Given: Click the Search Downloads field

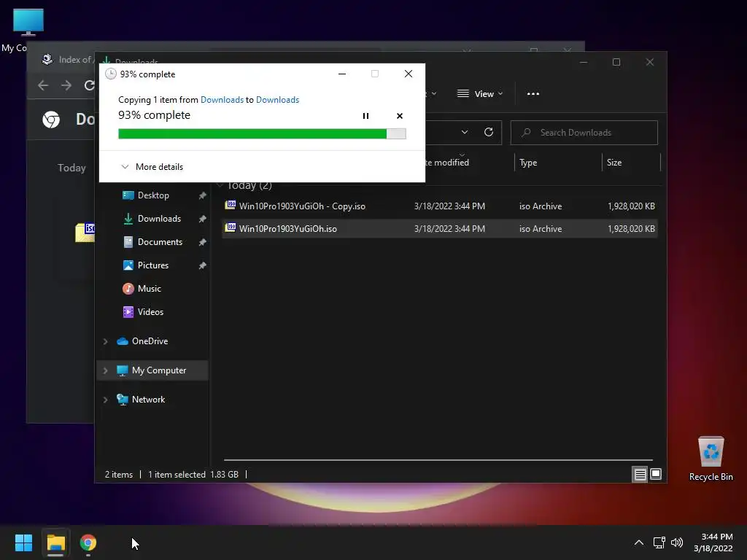Looking at the screenshot, I should tap(584, 133).
